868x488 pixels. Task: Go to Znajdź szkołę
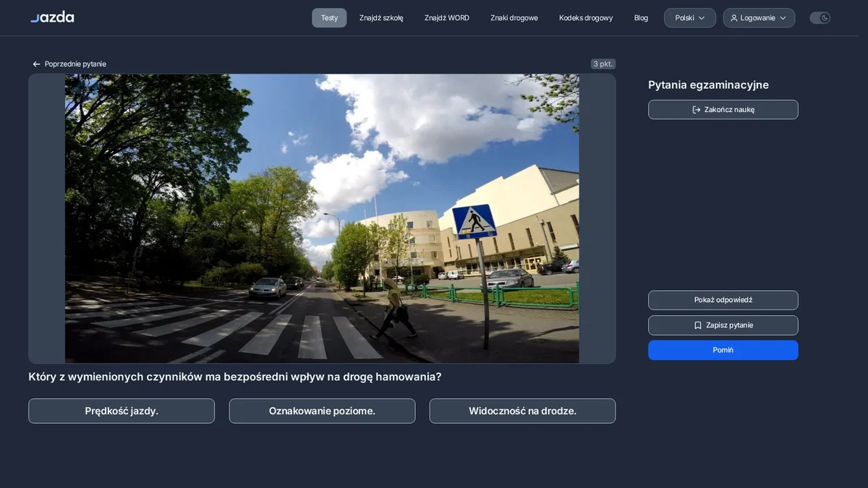(381, 18)
